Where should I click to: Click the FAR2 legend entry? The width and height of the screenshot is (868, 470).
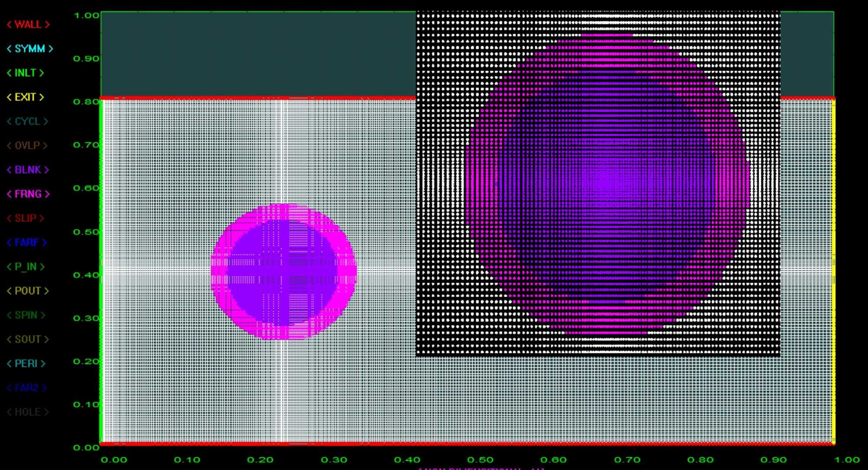point(26,388)
